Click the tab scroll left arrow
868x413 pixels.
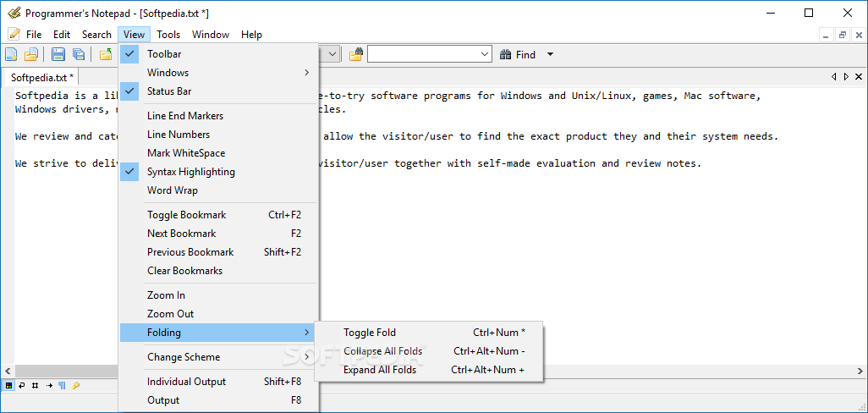tap(833, 77)
